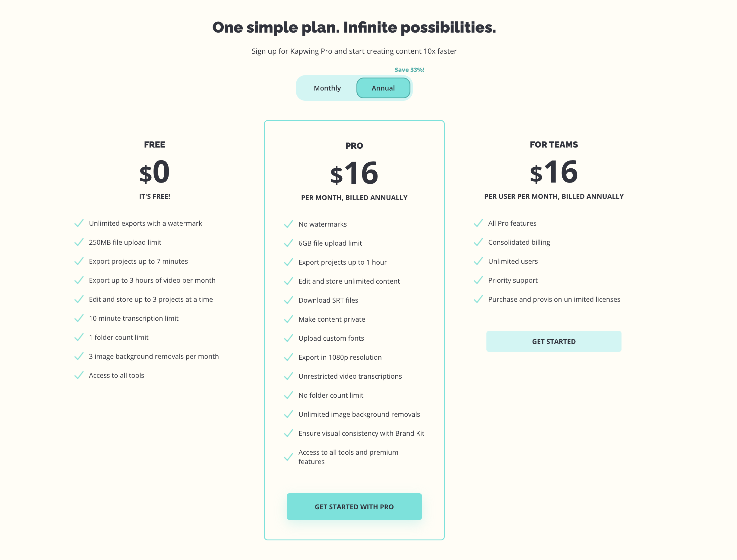Viewport: 737px width, 560px height.
Task: Click the Unlimited users feature text
Action: point(513,261)
